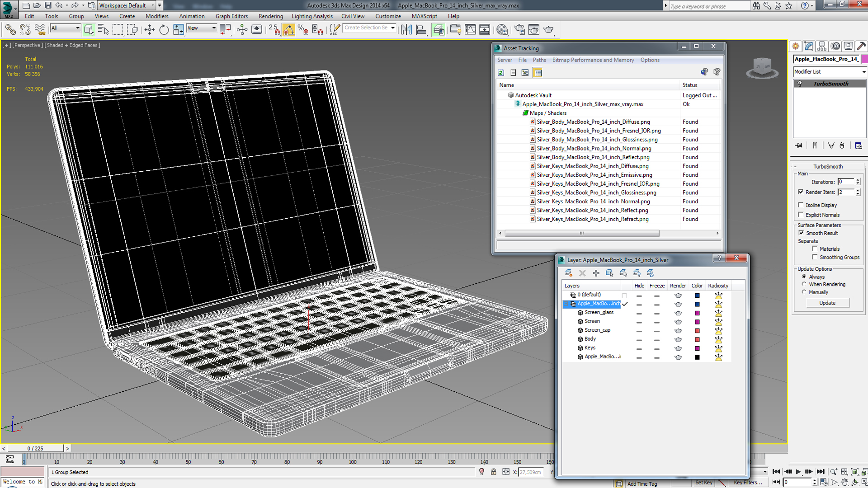Screen dimensions: 868x488
Task: Activate the Select and Move tool
Action: pyautogui.click(x=149, y=30)
